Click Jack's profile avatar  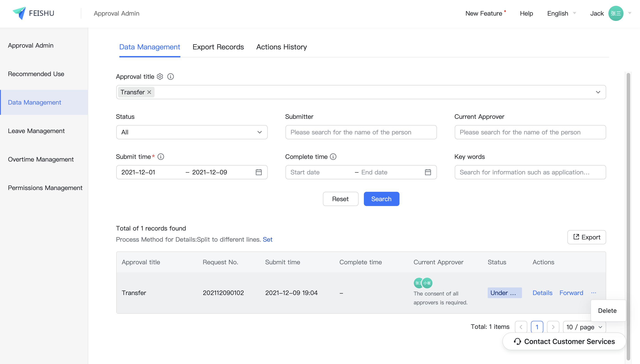pyautogui.click(x=616, y=13)
